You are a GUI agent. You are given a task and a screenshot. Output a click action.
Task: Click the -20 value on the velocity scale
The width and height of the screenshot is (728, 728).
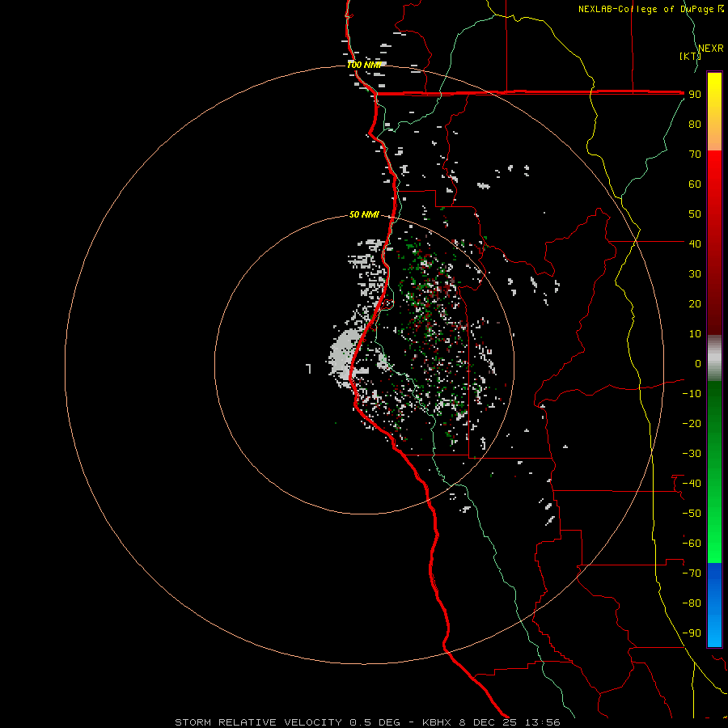coord(692,423)
